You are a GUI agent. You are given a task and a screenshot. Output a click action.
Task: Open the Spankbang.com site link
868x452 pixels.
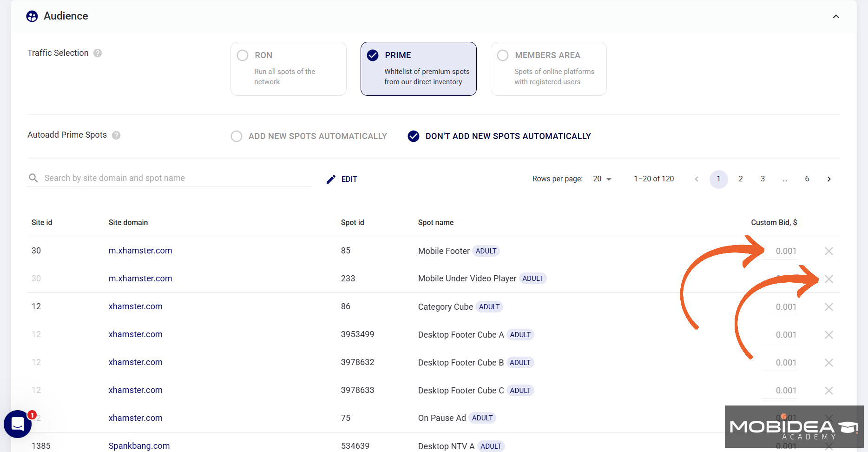click(x=139, y=445)
